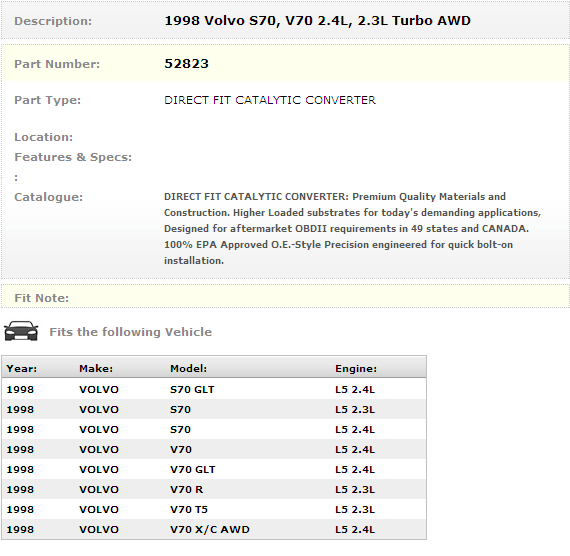Screen dimensions: 570x556
Task: Click the 1998 Volvo S70, V70 description title
Action: (x=317, y=21)
